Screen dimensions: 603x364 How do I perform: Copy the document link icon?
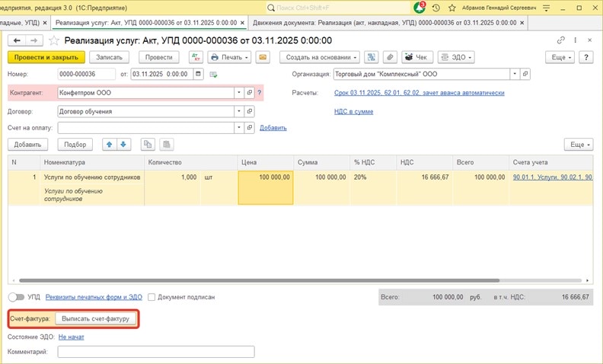coord(561,40)
